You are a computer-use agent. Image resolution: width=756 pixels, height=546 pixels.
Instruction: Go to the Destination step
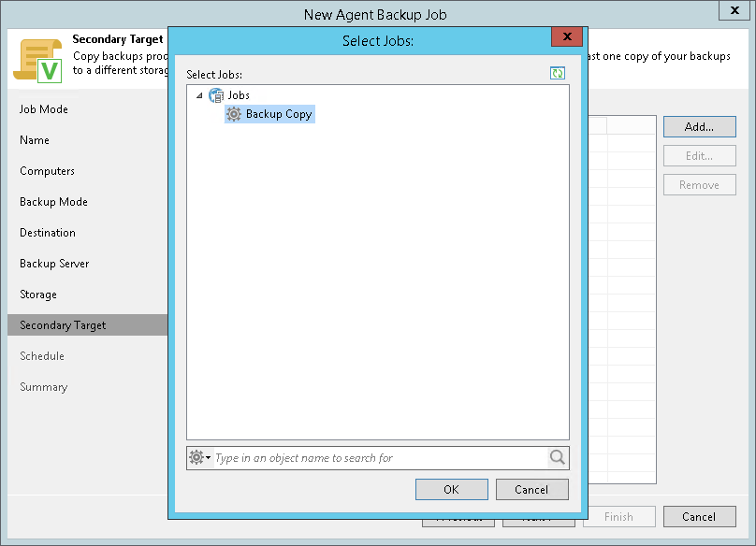48,233
